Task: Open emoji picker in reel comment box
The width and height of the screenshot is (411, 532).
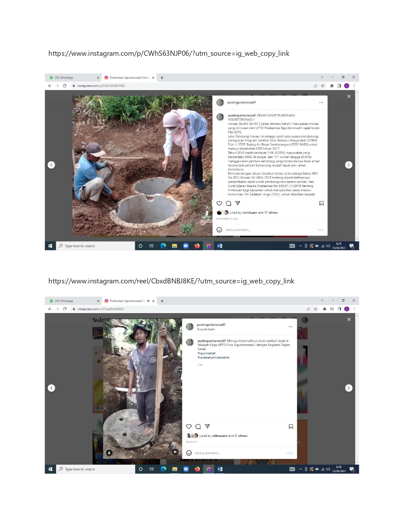Action: tap(189, 453)
